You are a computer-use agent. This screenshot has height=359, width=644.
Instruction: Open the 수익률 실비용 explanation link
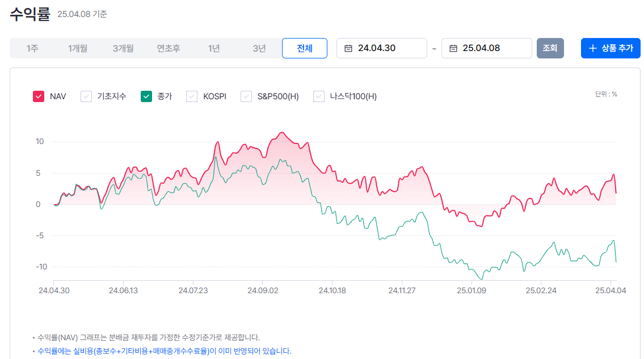click(163, 351)
